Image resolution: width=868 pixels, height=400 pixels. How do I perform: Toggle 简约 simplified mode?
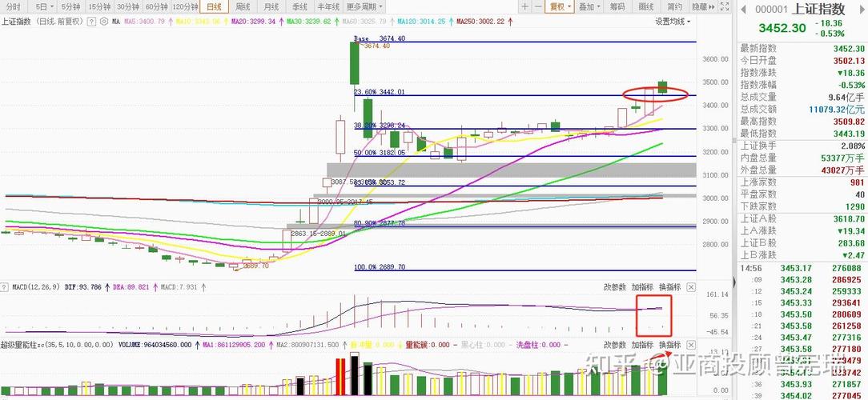[x=673, y=6]
